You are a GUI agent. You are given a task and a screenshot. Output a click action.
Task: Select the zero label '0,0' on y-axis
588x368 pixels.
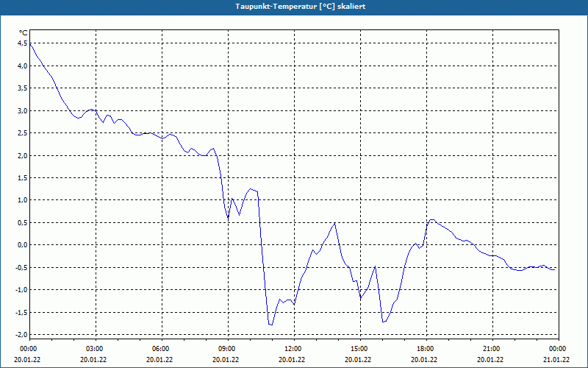[x=23, y=245]
